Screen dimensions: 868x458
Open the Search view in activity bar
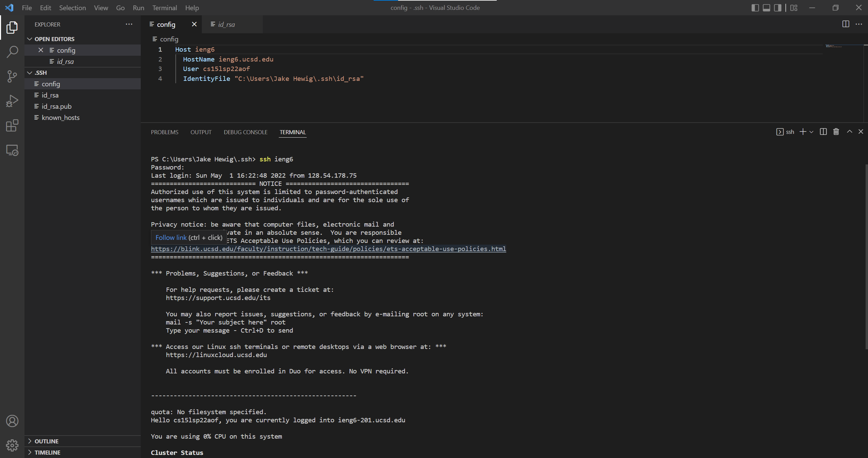point(12,52)
